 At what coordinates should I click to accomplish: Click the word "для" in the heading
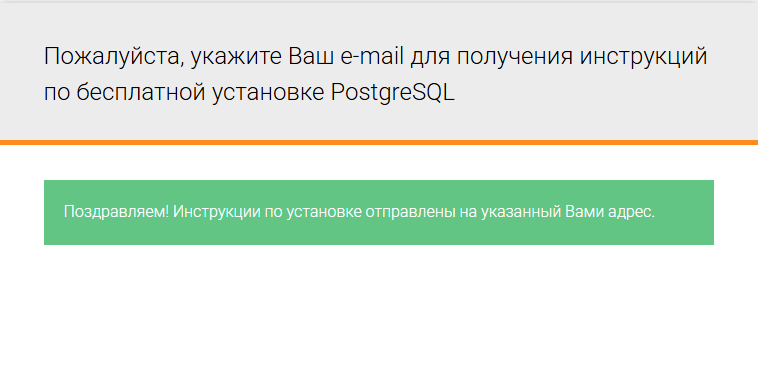click(429, 59)
